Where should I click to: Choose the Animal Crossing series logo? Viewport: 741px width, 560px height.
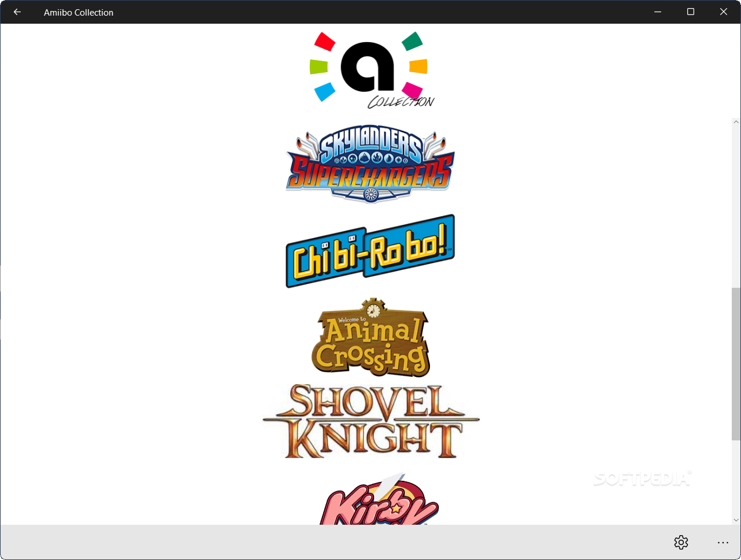[x=370, y=338]
